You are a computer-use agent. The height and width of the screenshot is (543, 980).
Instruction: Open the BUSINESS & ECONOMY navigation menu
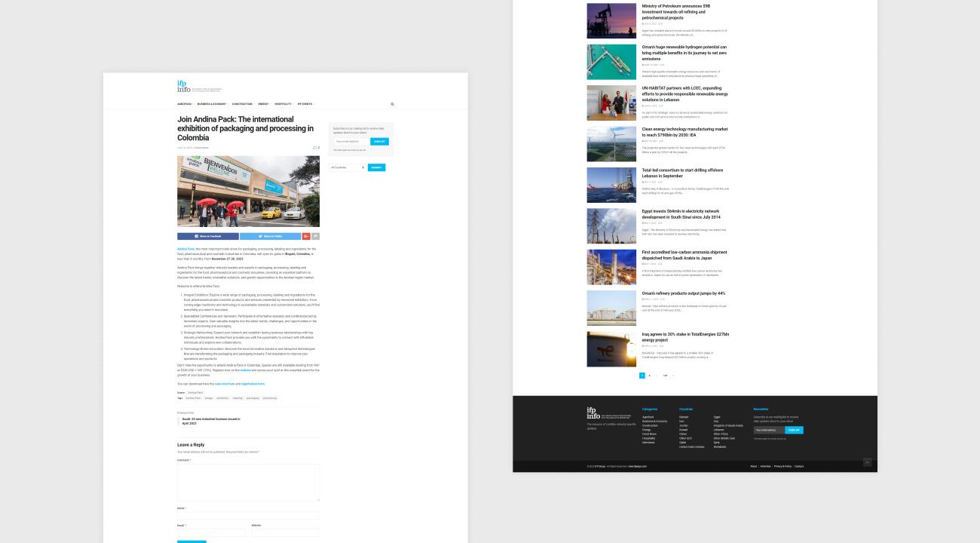212,104
